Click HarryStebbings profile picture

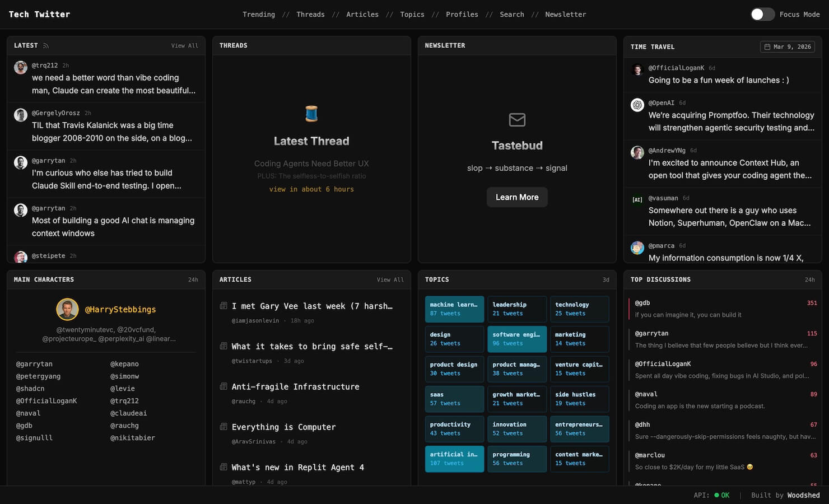coord(67,309)
